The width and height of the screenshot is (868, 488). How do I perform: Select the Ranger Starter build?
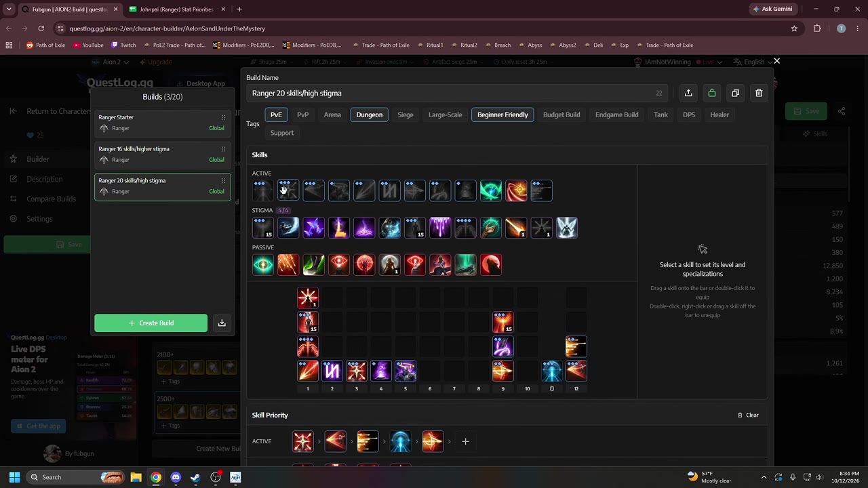tap(163, 123)
